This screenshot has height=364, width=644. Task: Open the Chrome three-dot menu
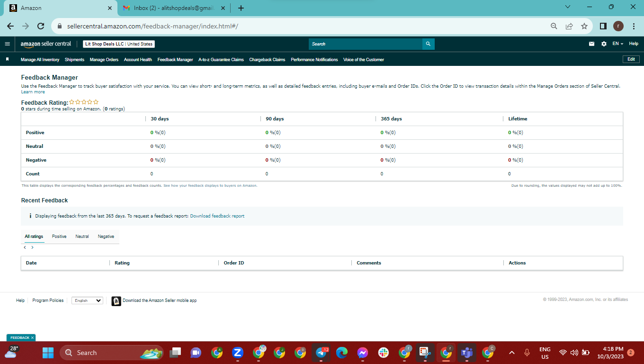click(634, 27)
